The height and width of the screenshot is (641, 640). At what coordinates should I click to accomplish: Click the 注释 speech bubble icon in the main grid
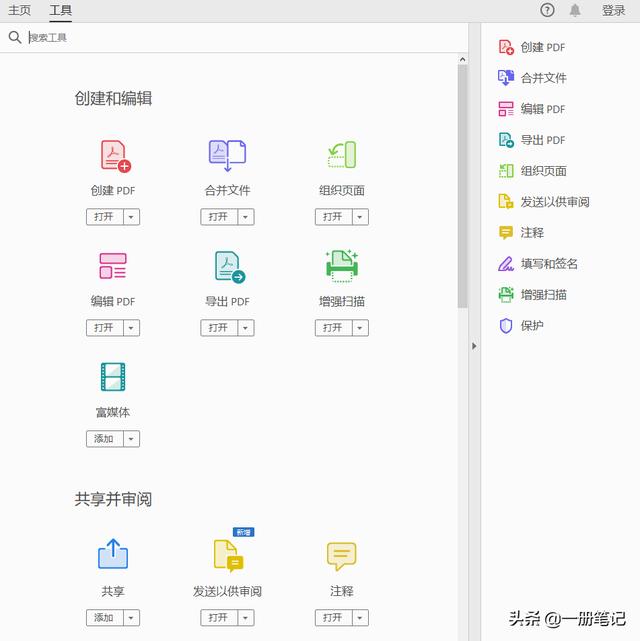pos(342,556)
